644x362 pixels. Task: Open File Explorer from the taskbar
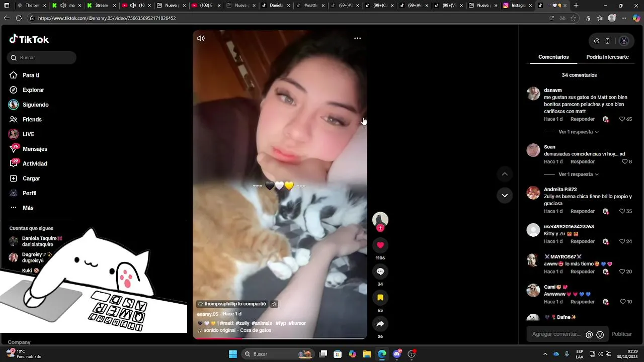pyautogui.click(x=367, y=354)
